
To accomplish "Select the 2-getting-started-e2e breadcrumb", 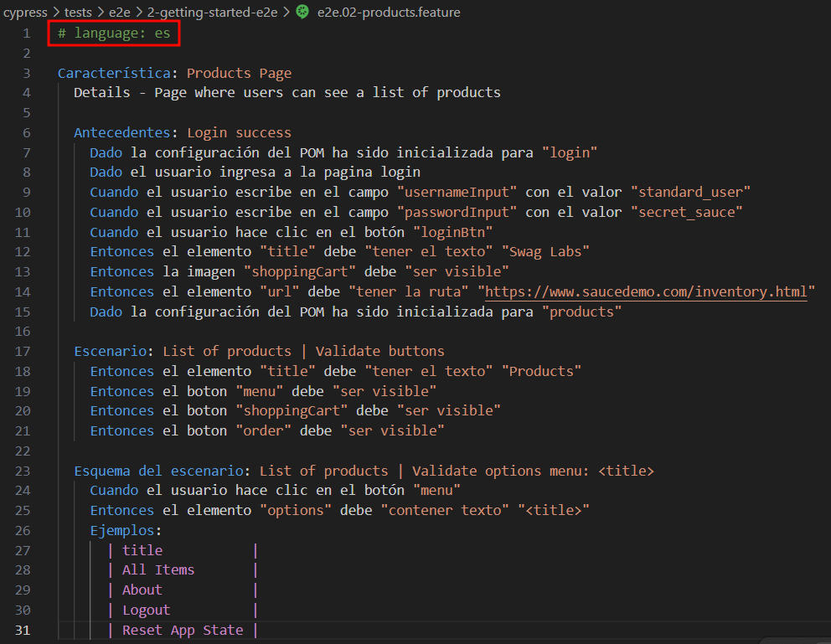I will [x=213, y=13].
